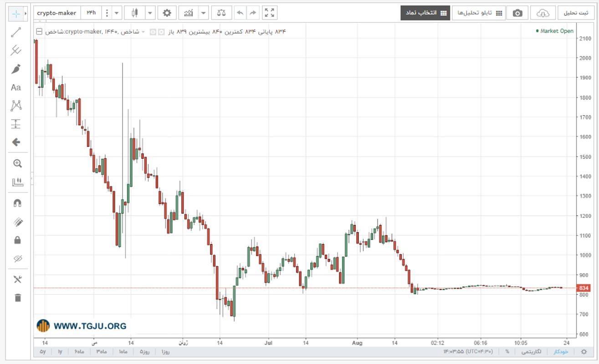
Task: Redo the last chart action
Action: click(253, 13)
